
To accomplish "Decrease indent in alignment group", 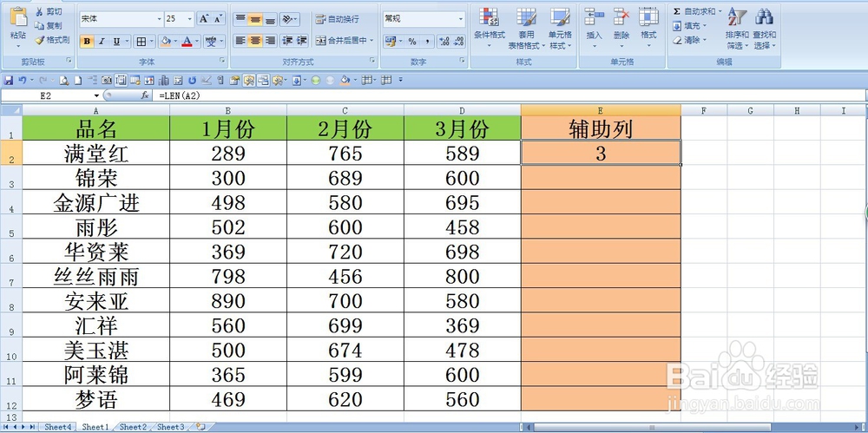I will point(286,41).
